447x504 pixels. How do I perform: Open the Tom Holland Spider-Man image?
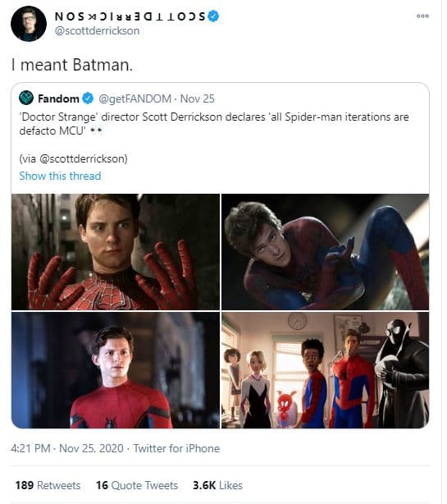[116, 370]
